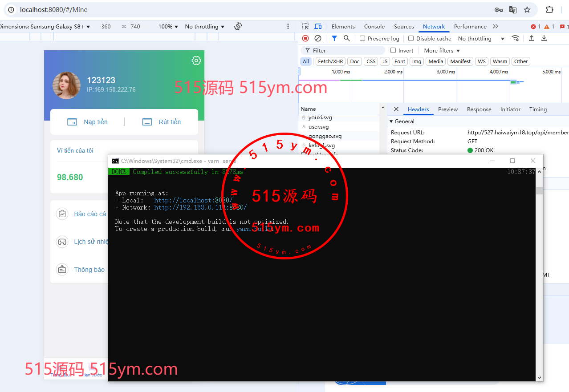This screenshot has height=392, width=569.
Task: Check the Disable cache option
Action: [411, 39]
